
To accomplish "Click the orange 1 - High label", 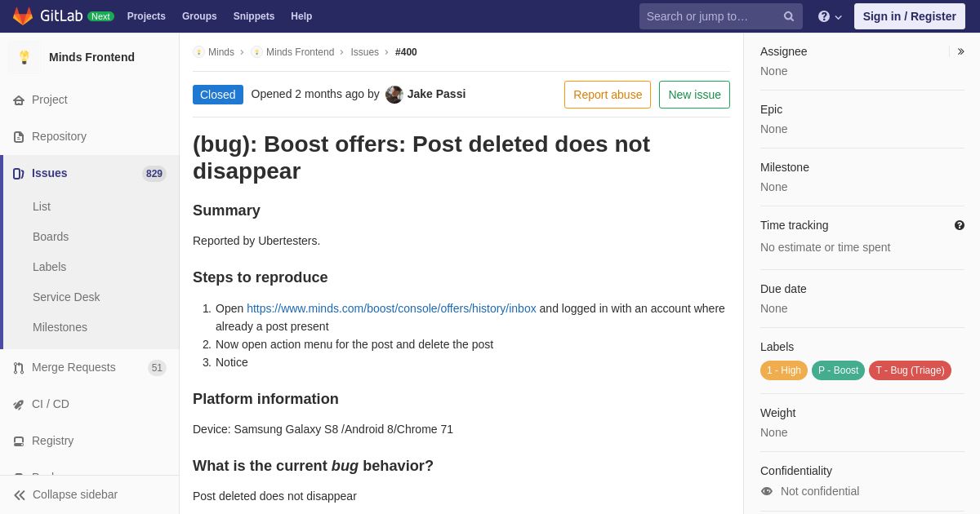I will (x=784, y=370).
